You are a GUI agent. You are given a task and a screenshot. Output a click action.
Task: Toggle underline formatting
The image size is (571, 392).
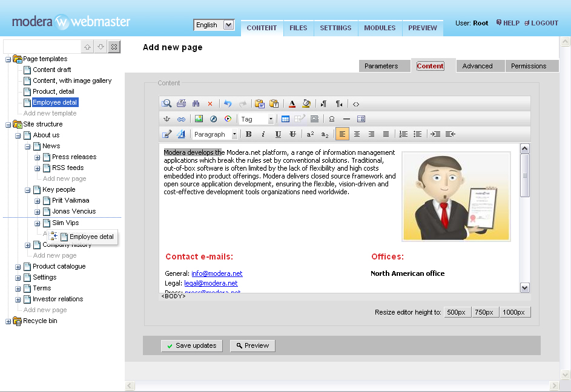[278, 134]
